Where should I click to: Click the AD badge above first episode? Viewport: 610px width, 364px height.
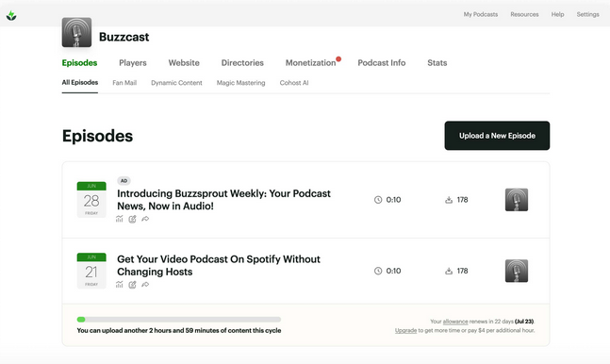point(124,181)
